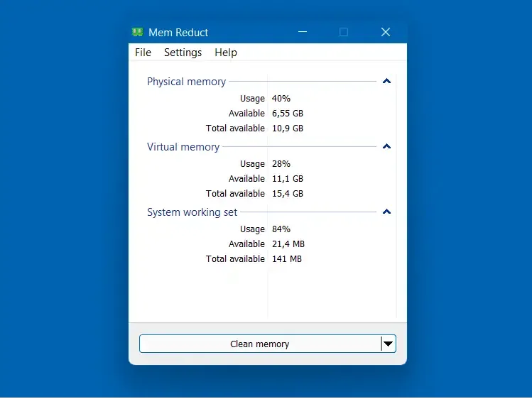Screen dimensions: 532x399
Task: Click the Mem Reduct title text
Action: pos(178,33)
